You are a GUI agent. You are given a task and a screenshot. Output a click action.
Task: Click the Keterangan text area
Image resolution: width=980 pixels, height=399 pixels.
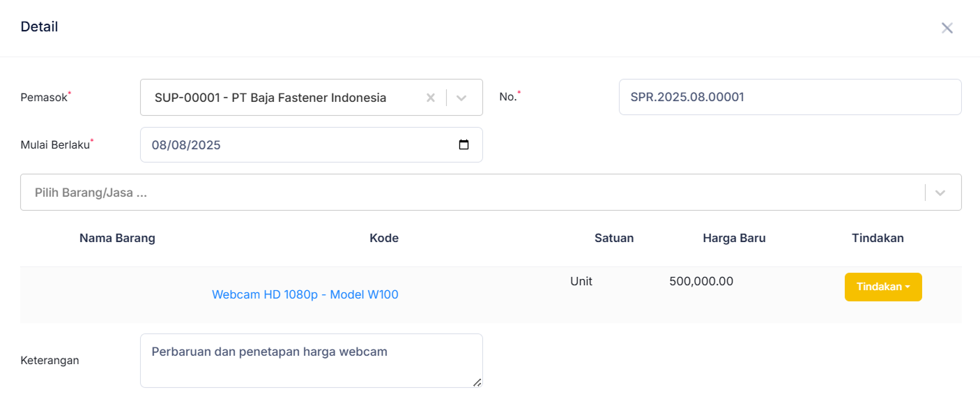pos(312,361)
